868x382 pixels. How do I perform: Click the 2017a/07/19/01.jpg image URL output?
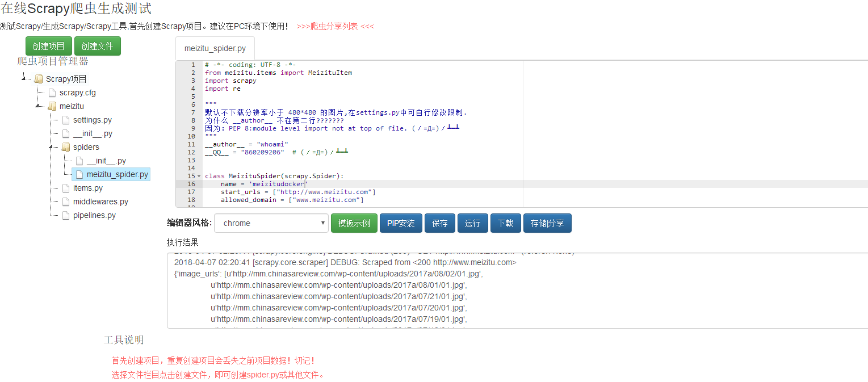[x=338, y=319]
